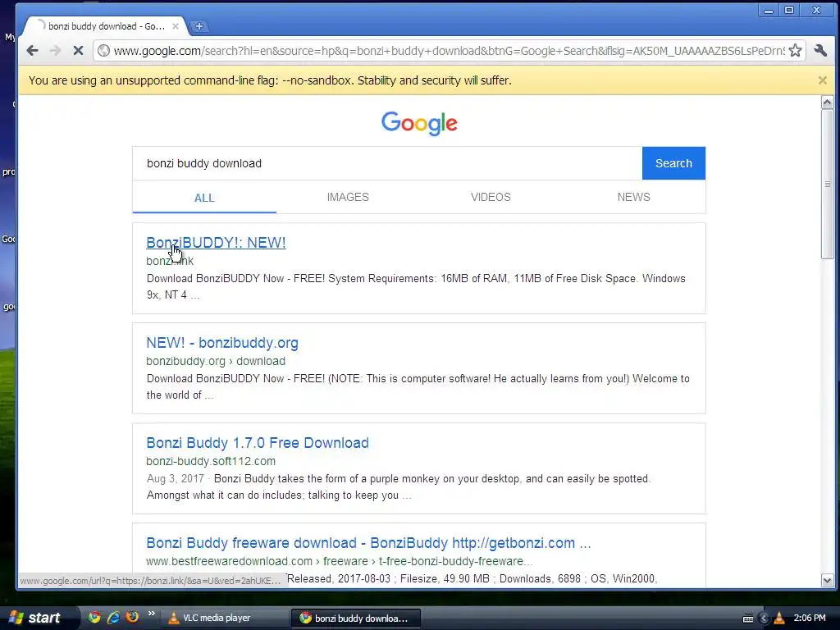Click the search box with bonzi buddy download

pyautogui.click(x=387, y=163)
